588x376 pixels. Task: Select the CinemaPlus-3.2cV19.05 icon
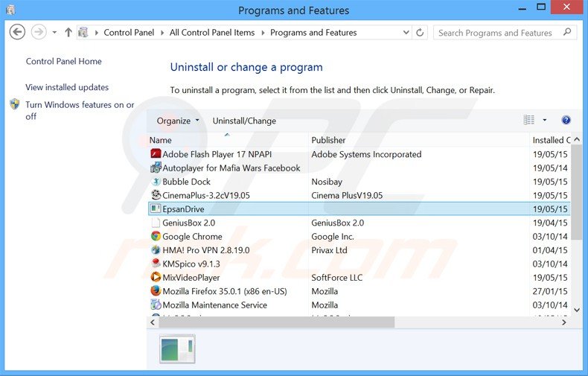point(156,195)
